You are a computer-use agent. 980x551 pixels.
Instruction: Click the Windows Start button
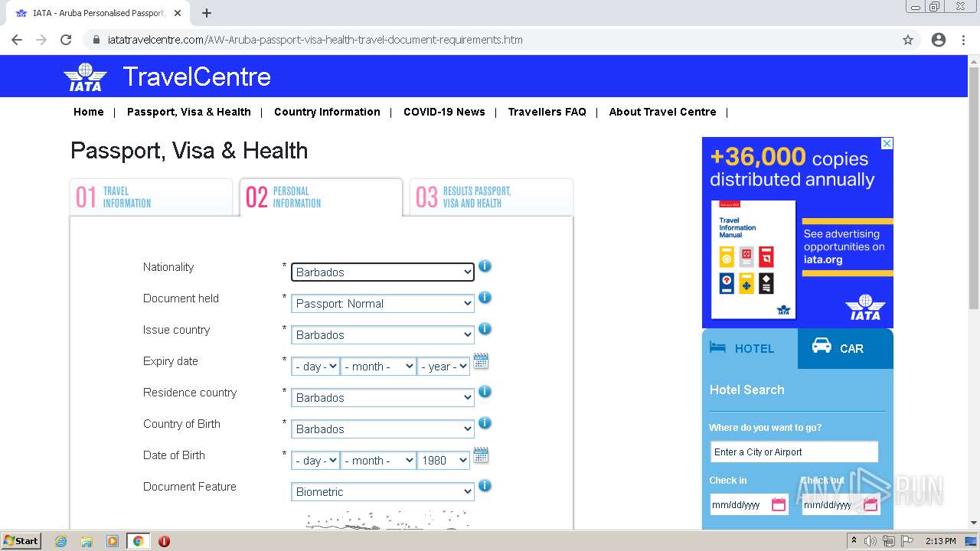tap(21, 541)
